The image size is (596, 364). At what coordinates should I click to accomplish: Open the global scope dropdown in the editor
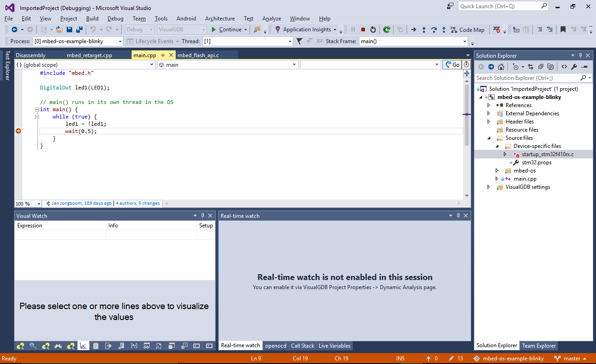pos(85,65)
